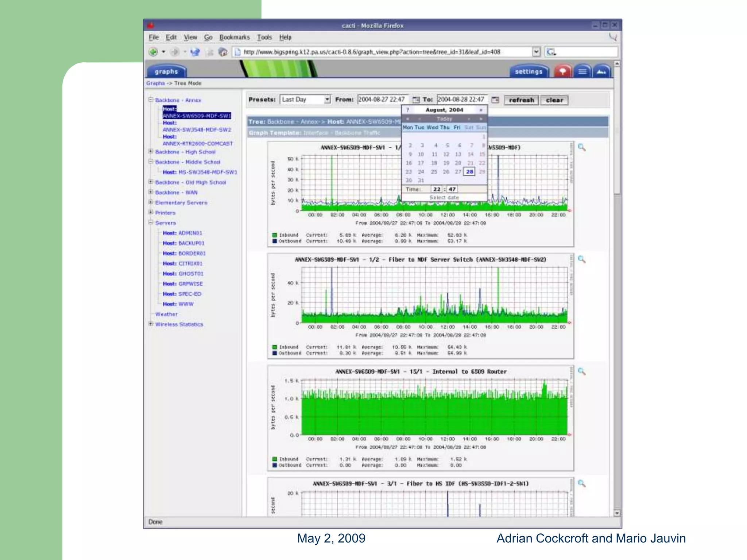747x560 pixels.
Task: Select day 24 in the calendar
Action: 421,171
